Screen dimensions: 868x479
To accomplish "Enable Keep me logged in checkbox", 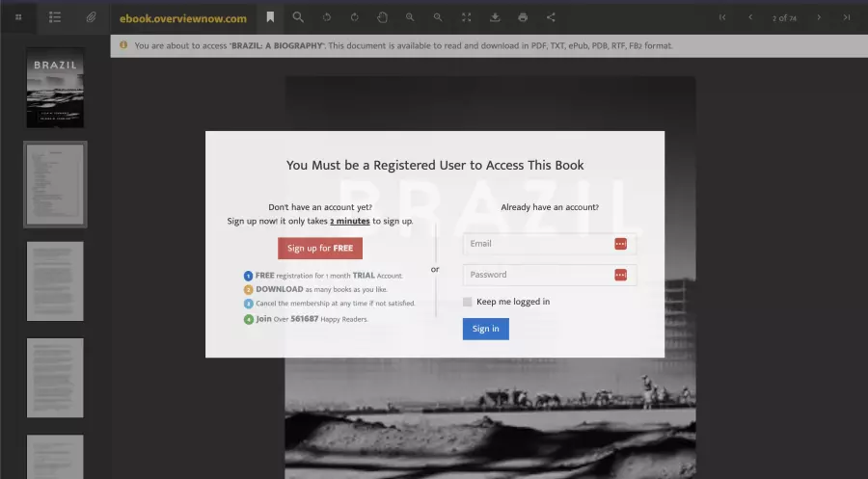I will click(467, 302).
